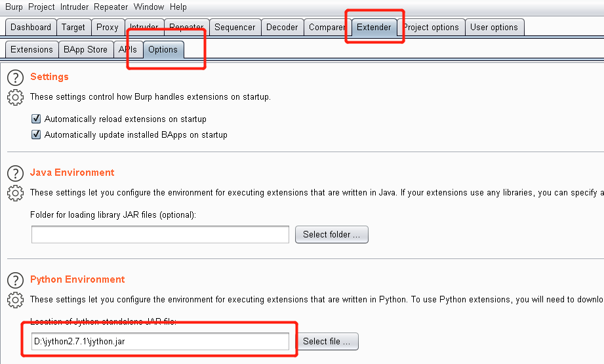
Task: Switch to the Proxy tab
Action: (108, 28)
